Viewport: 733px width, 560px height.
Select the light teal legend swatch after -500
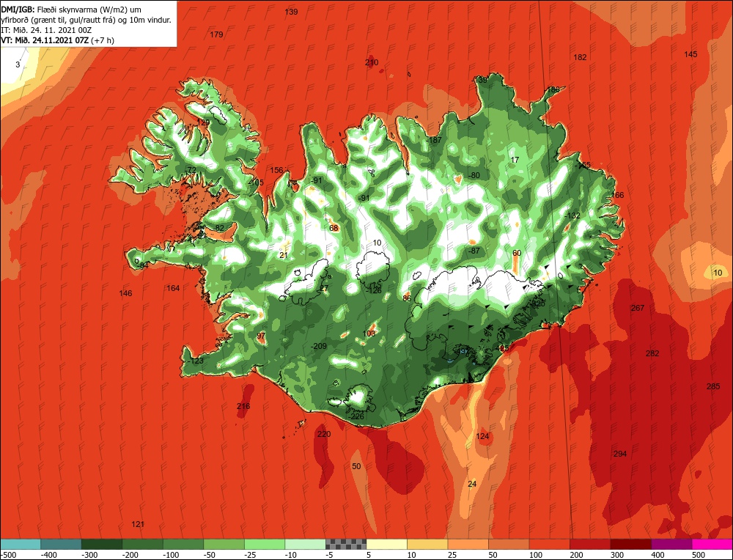click(20, 544)
